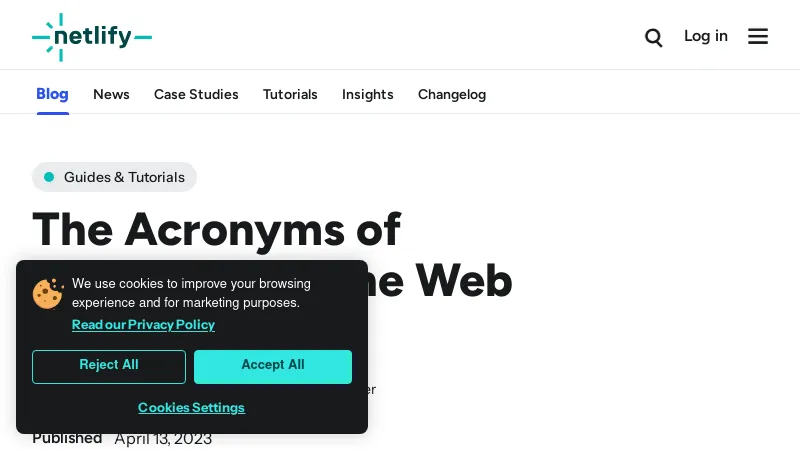800x450 pixels.
Task: Click the Netlify logo
Action: click(x=92, y=37)
